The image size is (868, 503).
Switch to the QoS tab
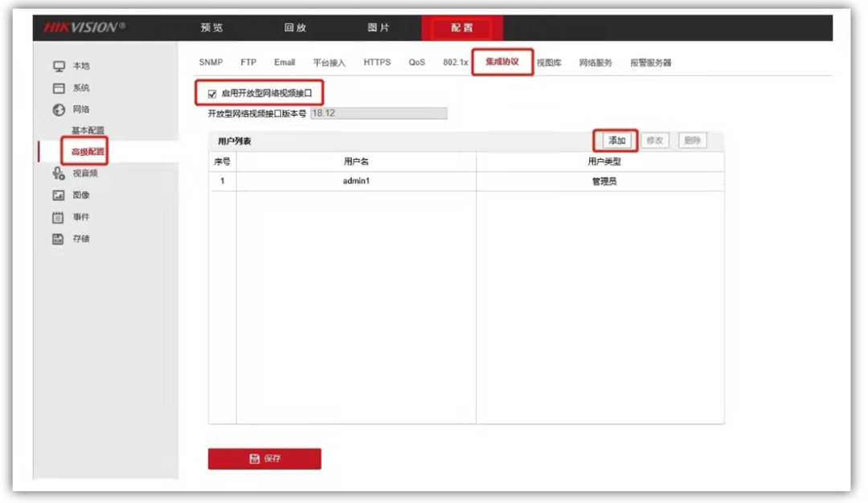pyautogui.click(x=417, y=62)
